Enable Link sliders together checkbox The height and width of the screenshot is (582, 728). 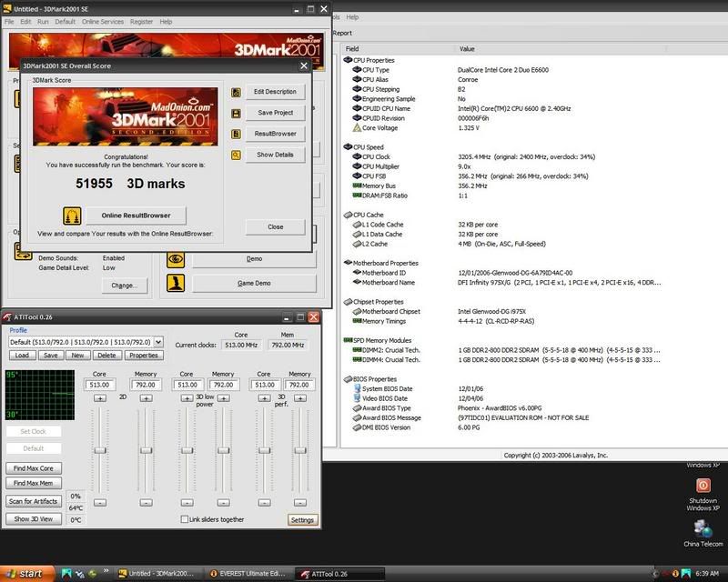coord(185,519)
